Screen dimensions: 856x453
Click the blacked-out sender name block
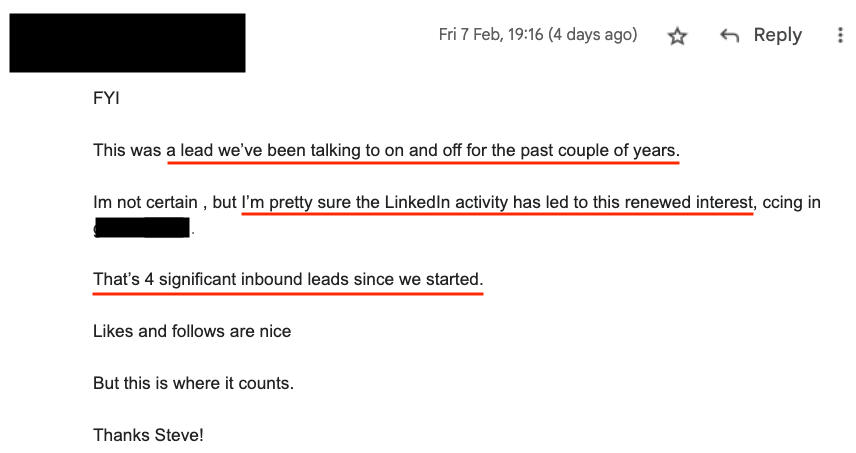[x=127, y=43]
